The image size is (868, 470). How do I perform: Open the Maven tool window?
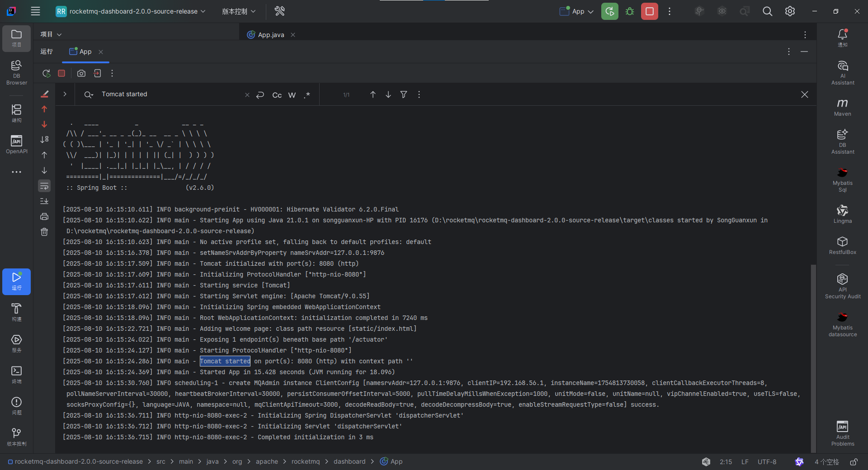click(842, 107)
